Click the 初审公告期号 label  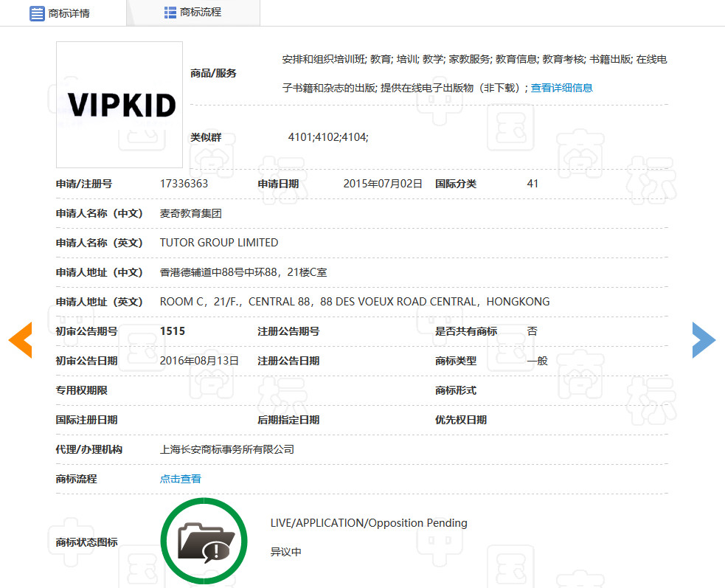(x=86, y=331)
